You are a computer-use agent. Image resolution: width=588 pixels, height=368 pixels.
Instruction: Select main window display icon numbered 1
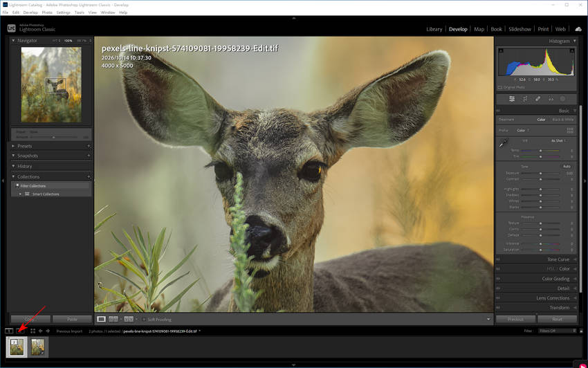9,331
